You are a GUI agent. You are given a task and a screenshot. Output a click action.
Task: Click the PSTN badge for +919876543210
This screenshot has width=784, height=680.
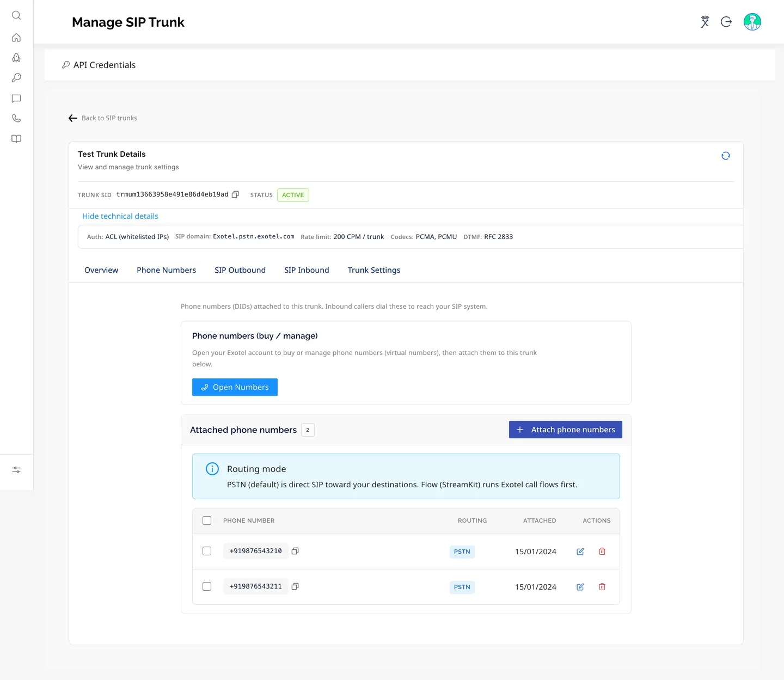tap(462, 552)
